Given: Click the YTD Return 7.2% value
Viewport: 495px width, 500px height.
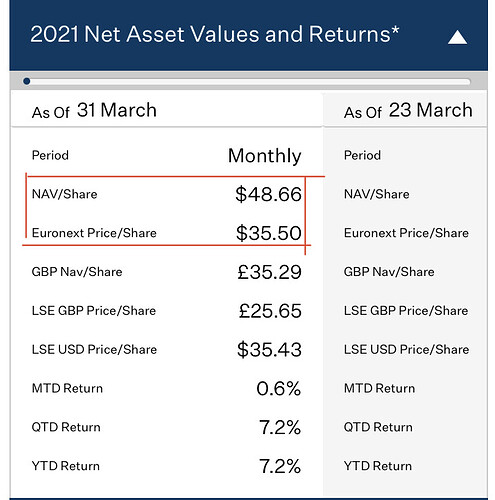Looking at the screenshot, I should (x=280, y=466).
